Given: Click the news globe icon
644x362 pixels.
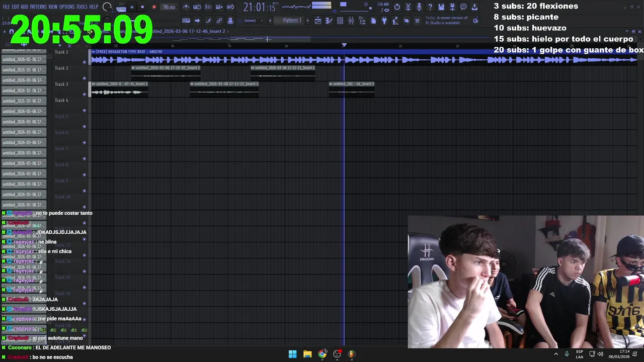Looking at the screenshot, I should pyautogui.click(x=475, y=21).
